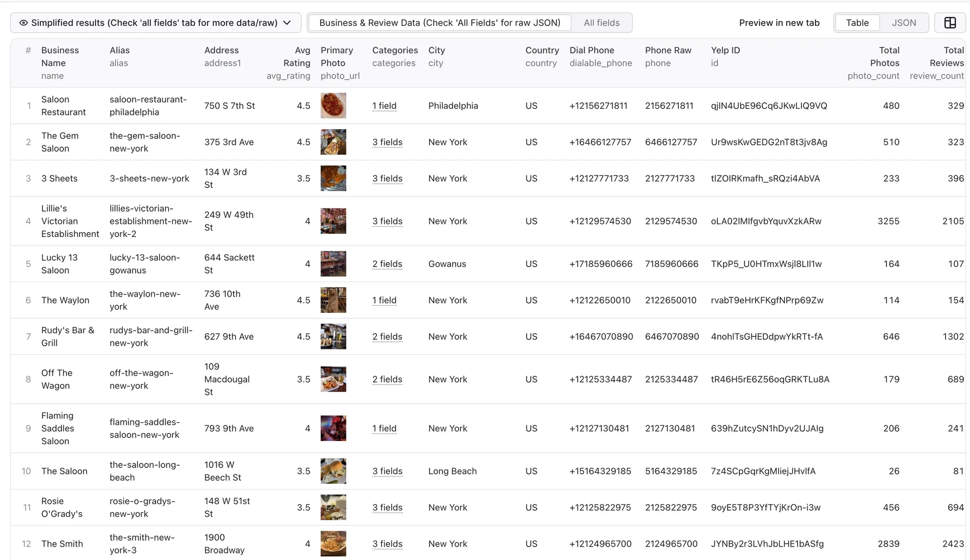Select Total Photos value 3255
Image resolution: width=970 pixels, height=560 pixels.
[x=889, y=221]
